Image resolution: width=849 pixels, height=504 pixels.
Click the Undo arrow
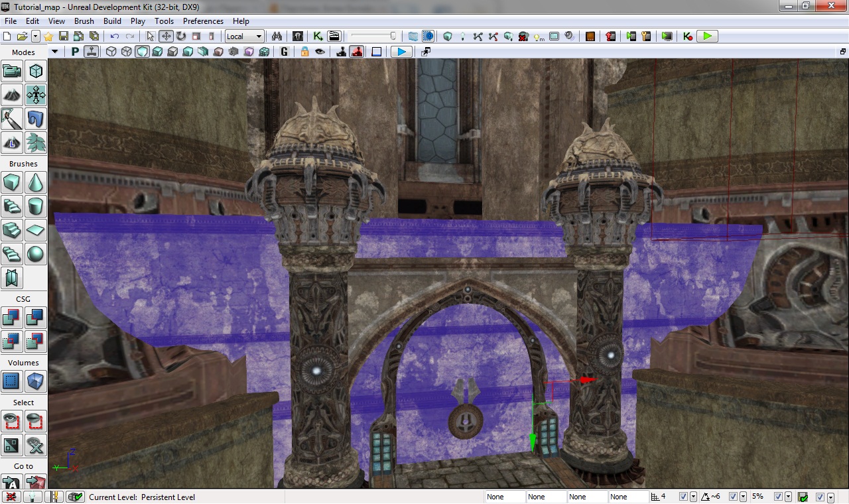pos(115,36)
